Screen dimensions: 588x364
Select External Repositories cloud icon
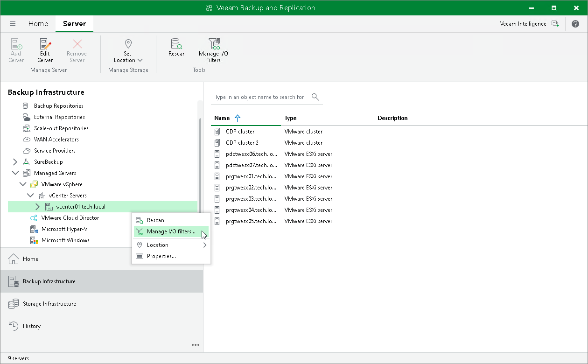click(x=26, y=117)
